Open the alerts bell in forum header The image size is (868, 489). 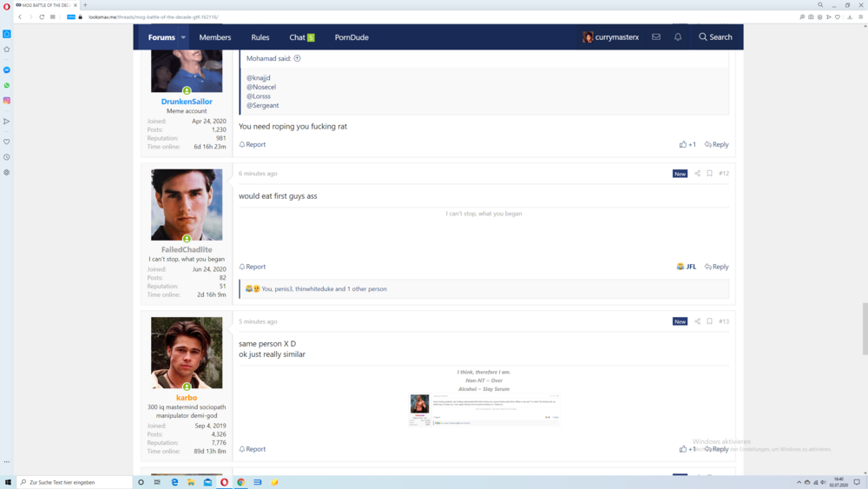pos(678,37)
